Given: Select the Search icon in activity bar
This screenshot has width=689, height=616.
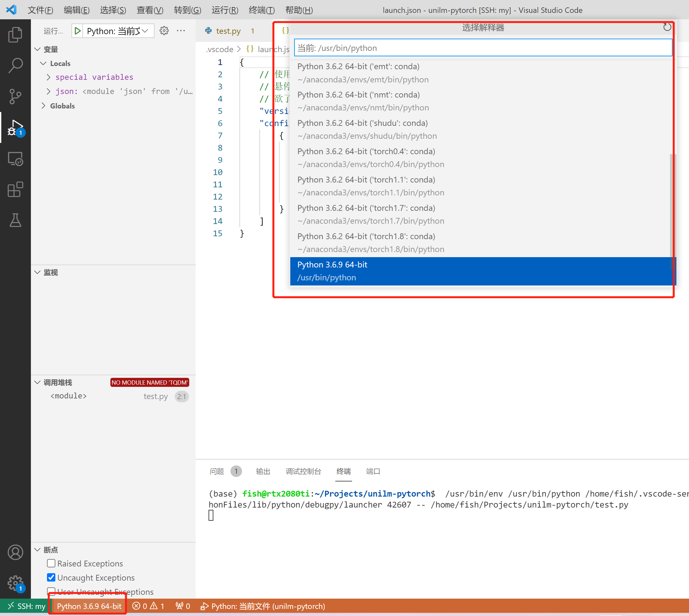Looking at the screenshot, I should click(15, 65).
